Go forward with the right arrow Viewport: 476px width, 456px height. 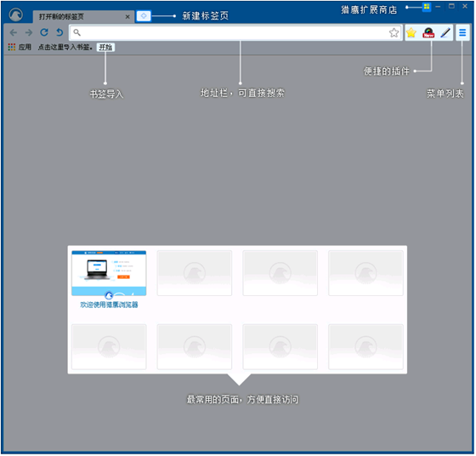coord(29,32)
